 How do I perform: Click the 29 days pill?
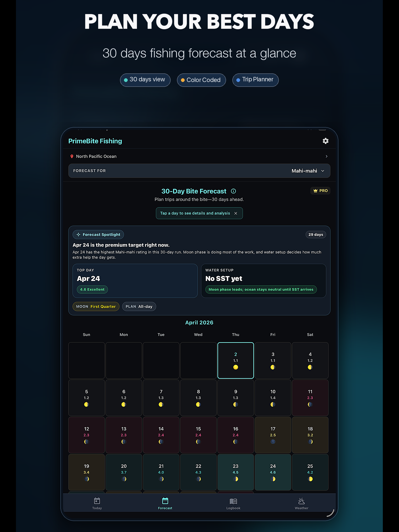click(x=315, y=234)
